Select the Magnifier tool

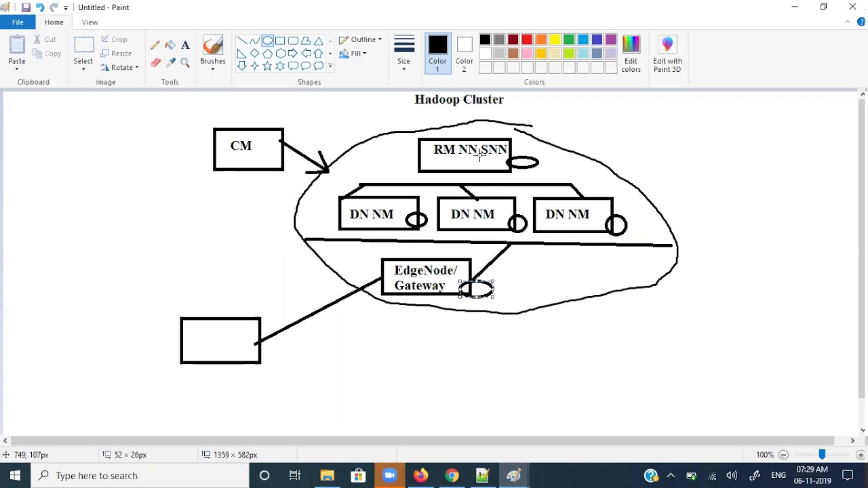(185, 63)
